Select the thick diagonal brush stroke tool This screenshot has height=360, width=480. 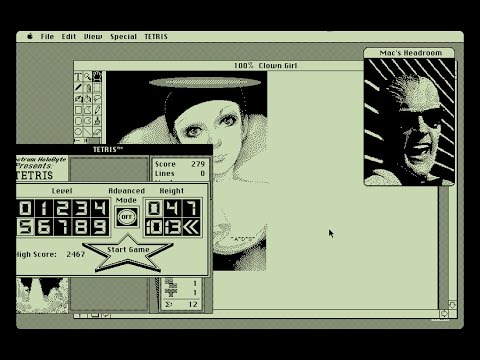[78, 88]
